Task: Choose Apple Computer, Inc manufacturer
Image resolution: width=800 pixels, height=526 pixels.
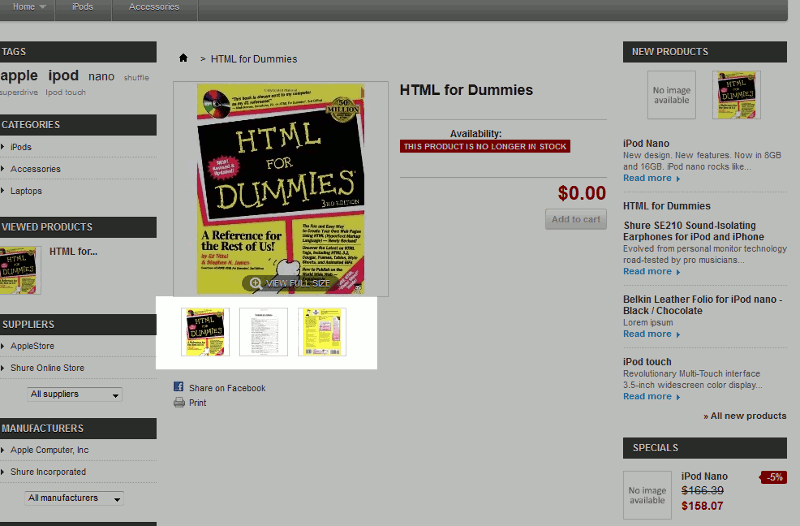Action: (x=49, y=450)
